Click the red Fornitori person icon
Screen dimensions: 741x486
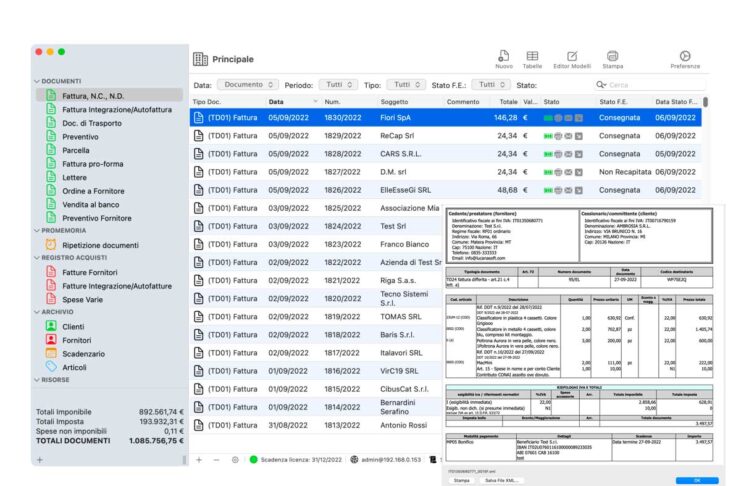point(51,339)
